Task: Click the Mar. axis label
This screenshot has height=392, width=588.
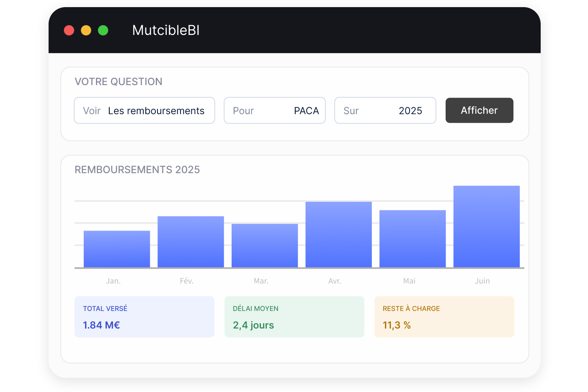Action: (261, 281)
